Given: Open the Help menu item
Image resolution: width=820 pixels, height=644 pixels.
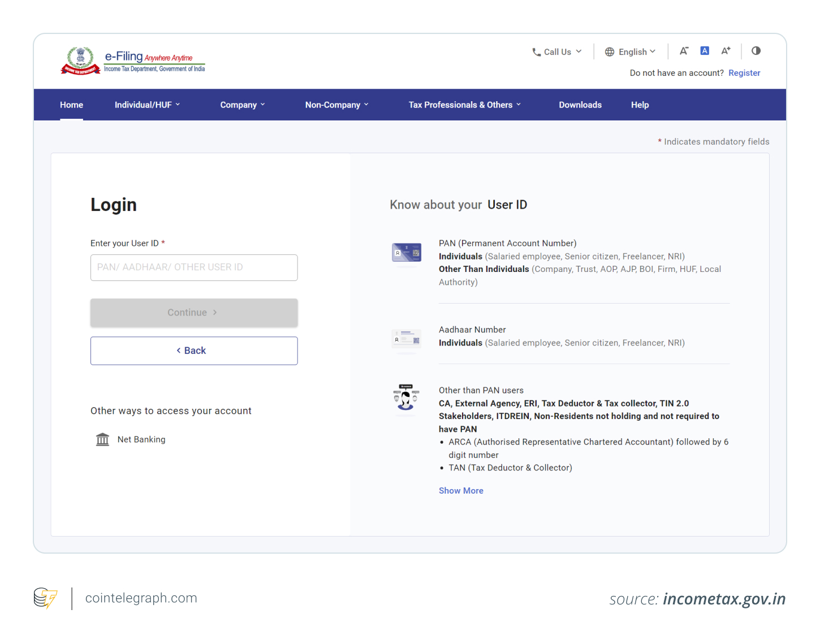Looking at the screenshot, I should [640, 105].
